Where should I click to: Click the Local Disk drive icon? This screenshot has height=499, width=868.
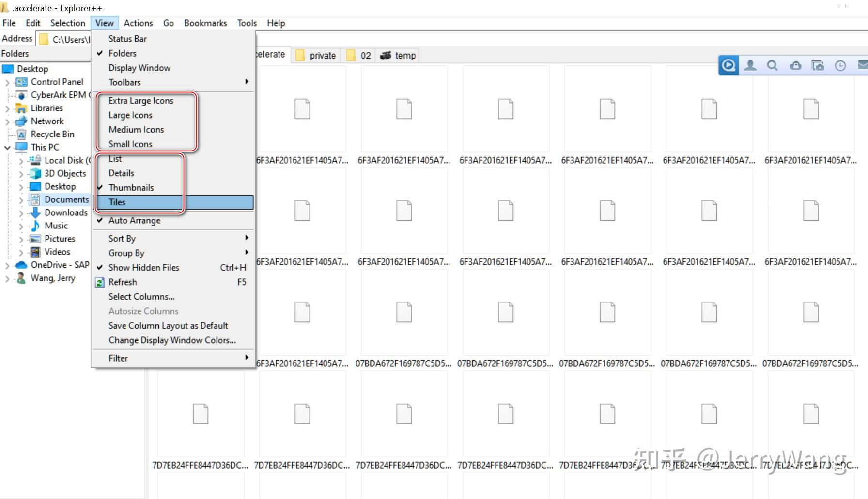[x=35, y=160]
